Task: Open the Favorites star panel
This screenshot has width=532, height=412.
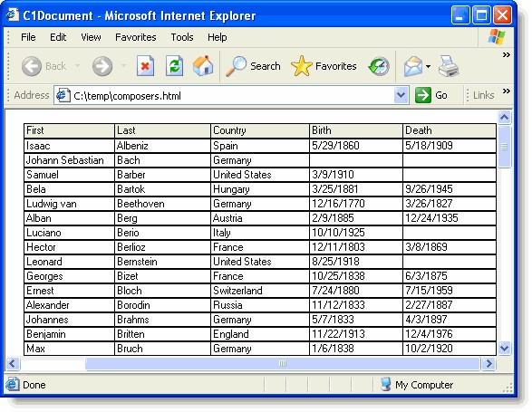Action: click(x=324, y=66)
